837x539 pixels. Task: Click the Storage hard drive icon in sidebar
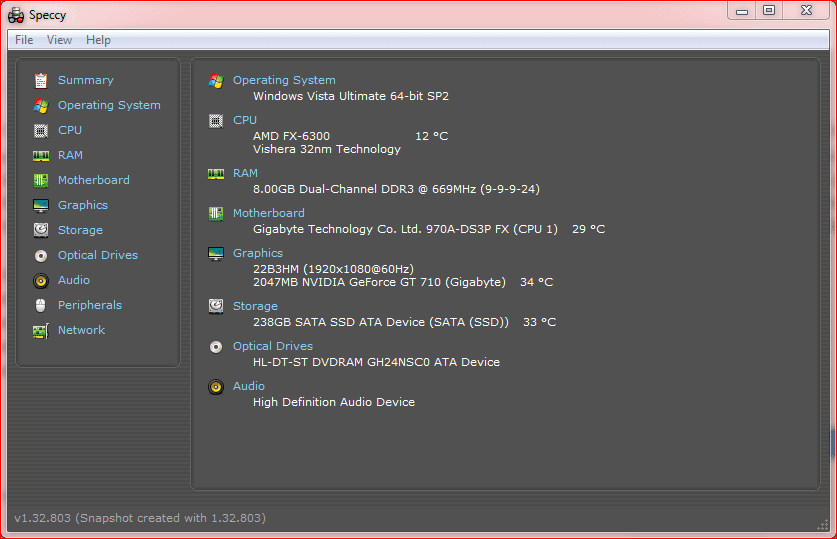click(41, 230)
